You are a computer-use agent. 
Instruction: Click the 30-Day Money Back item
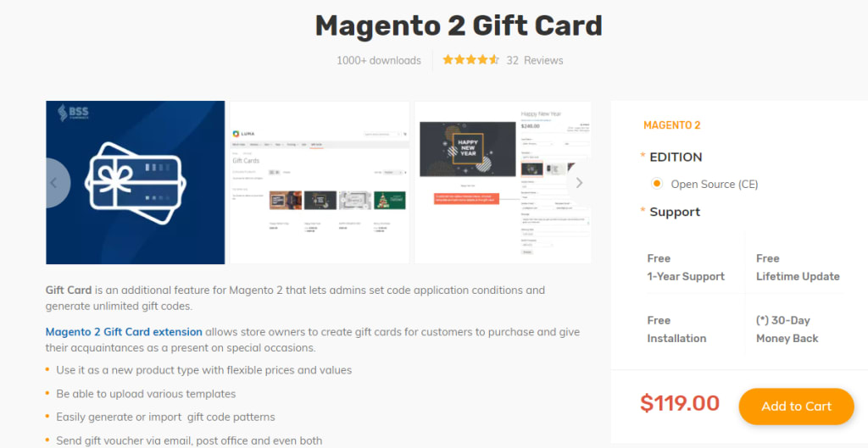coord(787,329)
